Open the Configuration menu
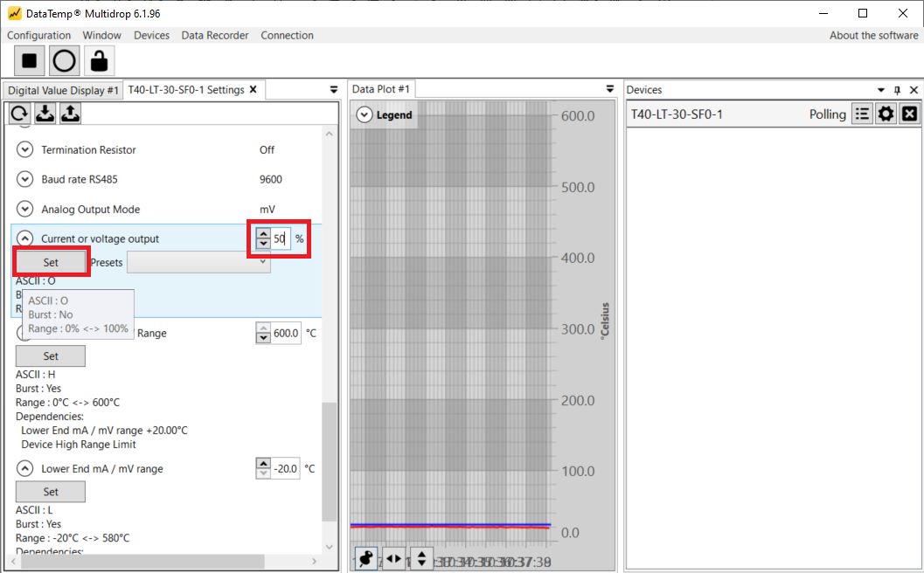 click(38, 35)
